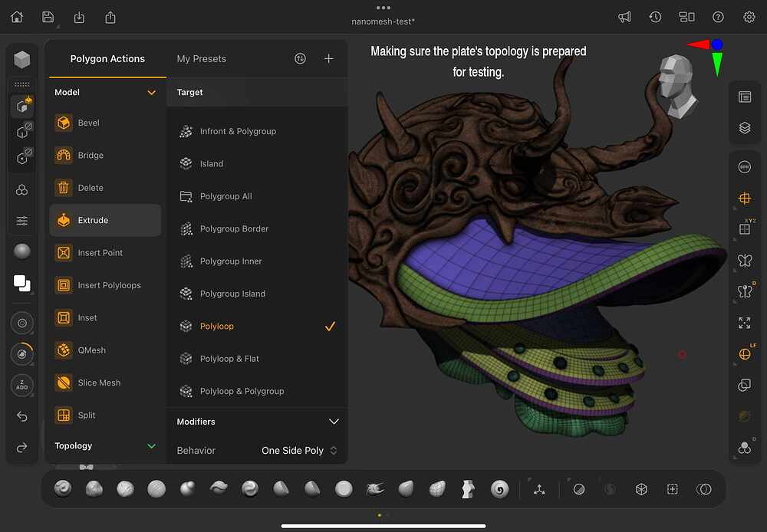767x532 pixels.
Task: Toggle the LF perspective camera icon
Action: 746,353
